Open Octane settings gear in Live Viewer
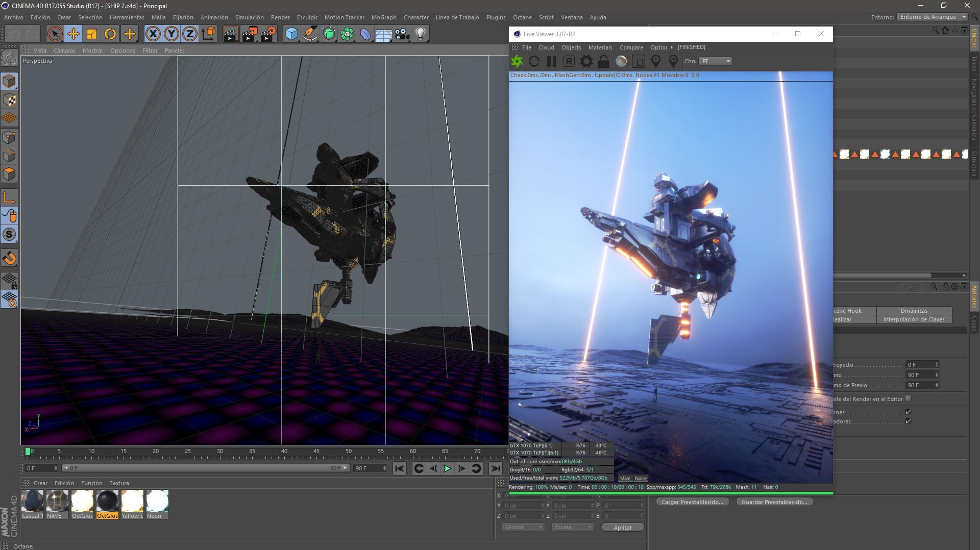The width and height of the screenshot is (980, 550). [x=586, y=61]
